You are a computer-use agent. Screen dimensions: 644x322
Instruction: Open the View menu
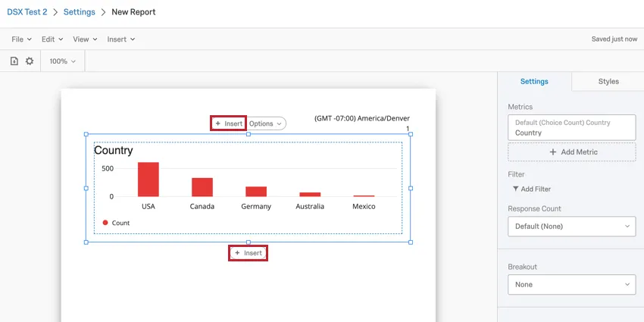pos(85,39)
